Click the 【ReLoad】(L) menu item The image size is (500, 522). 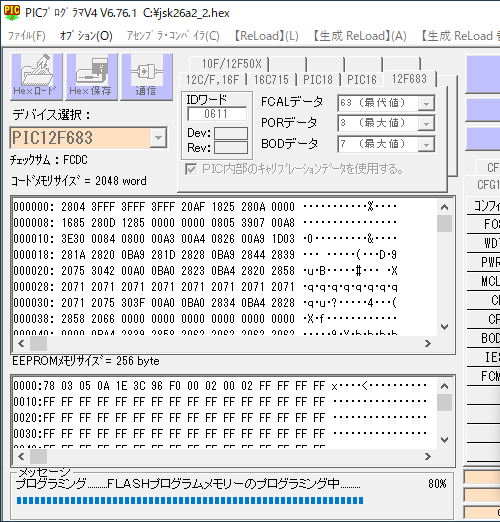[x=266, y=35]
